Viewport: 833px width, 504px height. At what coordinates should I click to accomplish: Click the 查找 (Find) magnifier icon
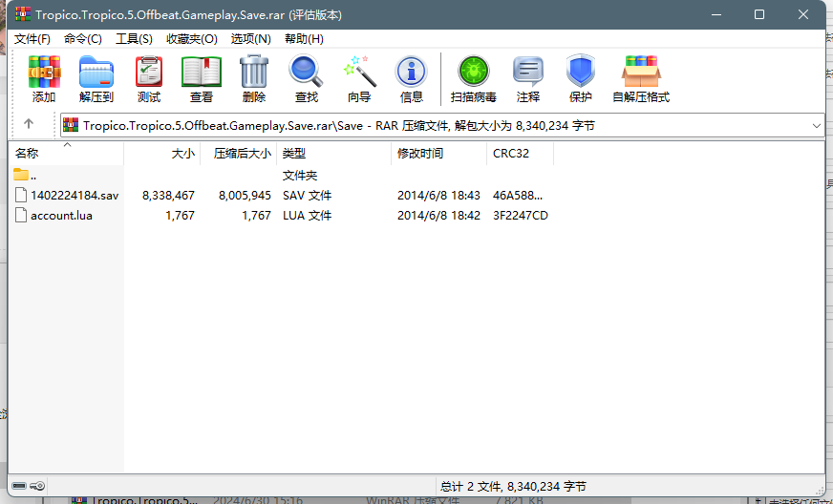pos(306,72)
